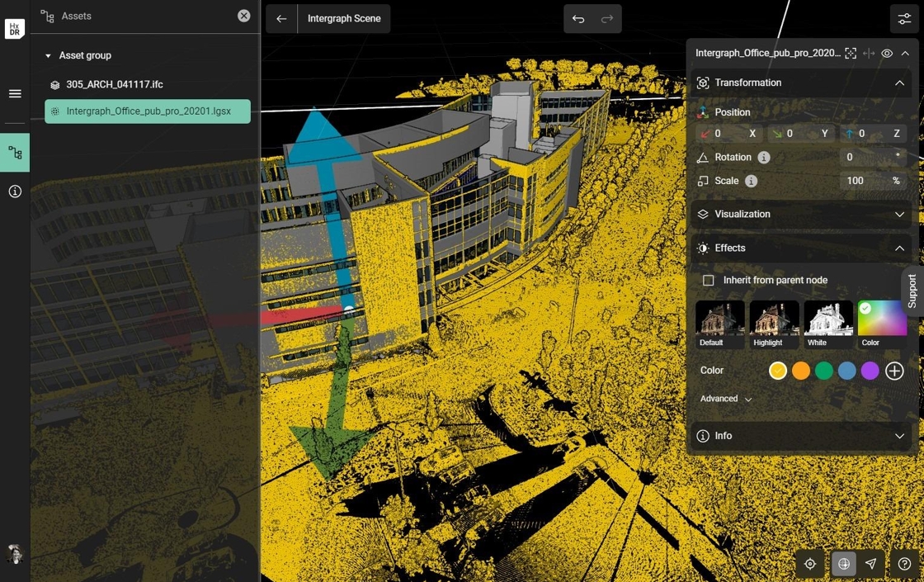Go back with the left arrow button

281,19
